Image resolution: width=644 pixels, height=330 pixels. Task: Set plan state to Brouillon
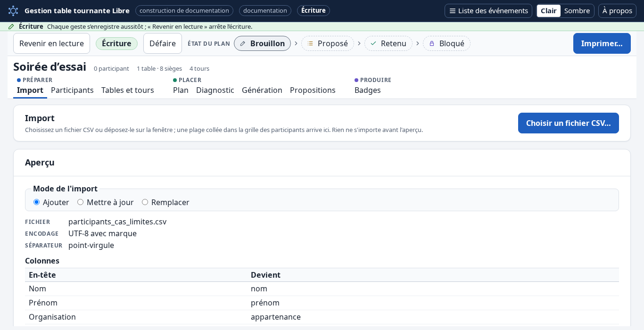(262, 43)
